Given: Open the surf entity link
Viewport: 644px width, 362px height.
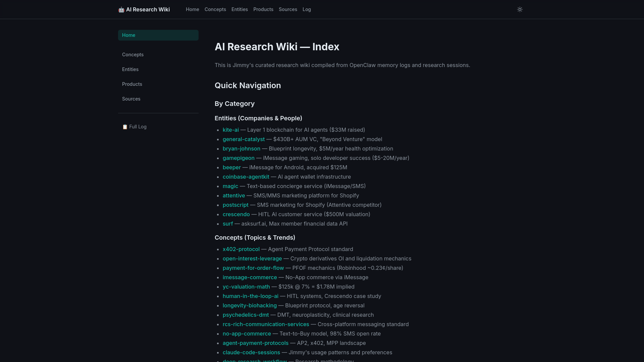Looking at the screenshot, I should (x=228, y=224).
